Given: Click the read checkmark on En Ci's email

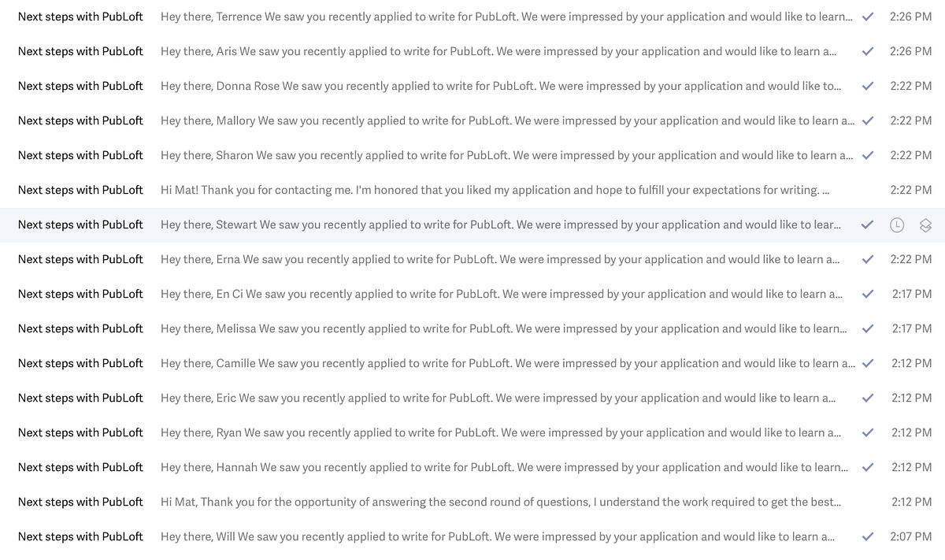Looking at the screenshot, I should (x=868, y=294).
